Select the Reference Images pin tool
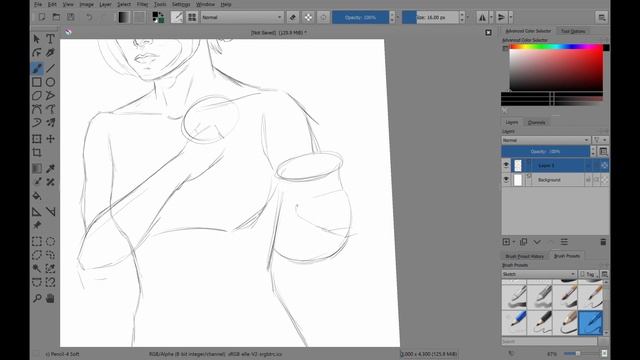Image resolution: width=640 pixels, height=360 pixels. 37,225
